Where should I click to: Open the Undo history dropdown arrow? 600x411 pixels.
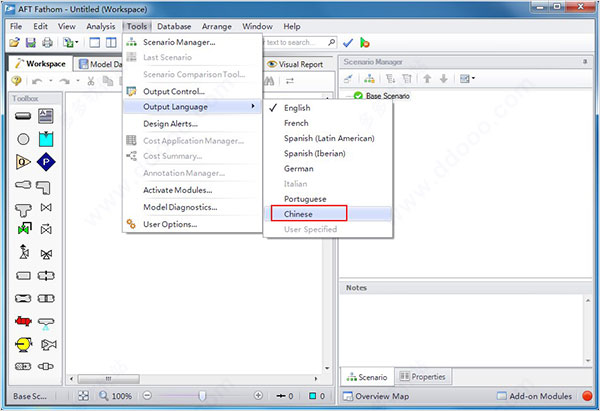(x=51, y=81)
